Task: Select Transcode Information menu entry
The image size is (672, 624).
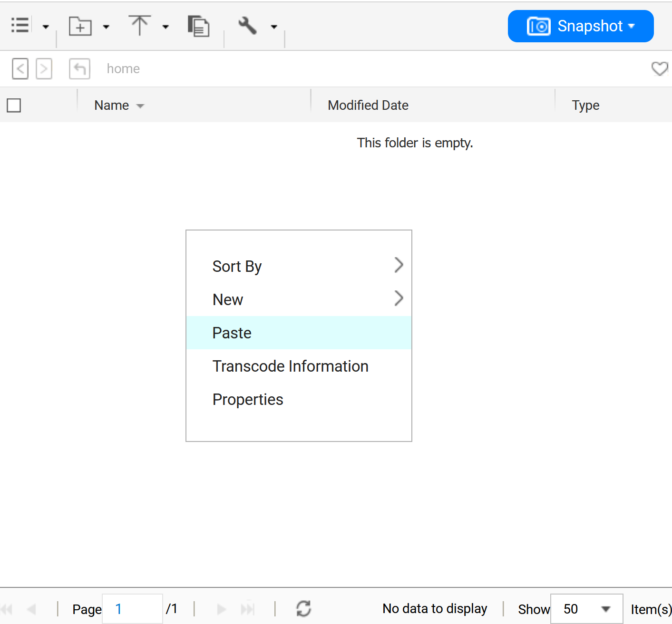Action: (299, 366)
